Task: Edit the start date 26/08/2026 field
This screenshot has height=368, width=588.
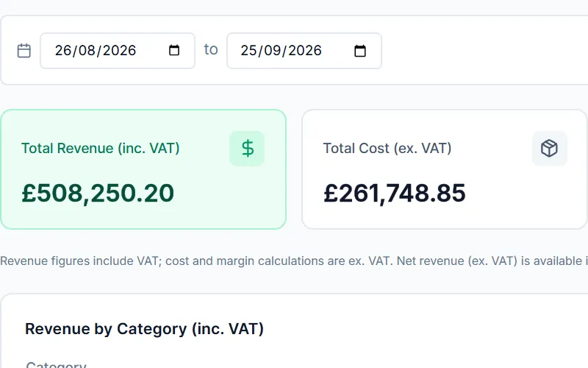Action: (118, 51)
